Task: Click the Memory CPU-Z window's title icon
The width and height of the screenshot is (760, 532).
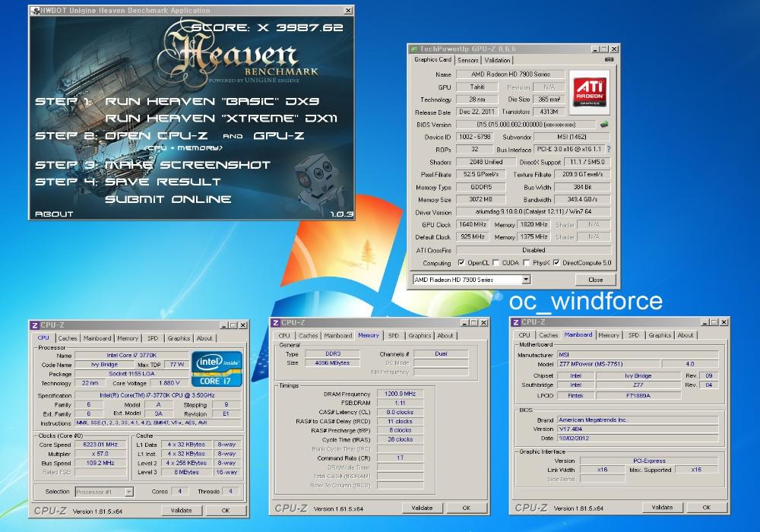Action: pyautogui.click(x=275, y=323)
